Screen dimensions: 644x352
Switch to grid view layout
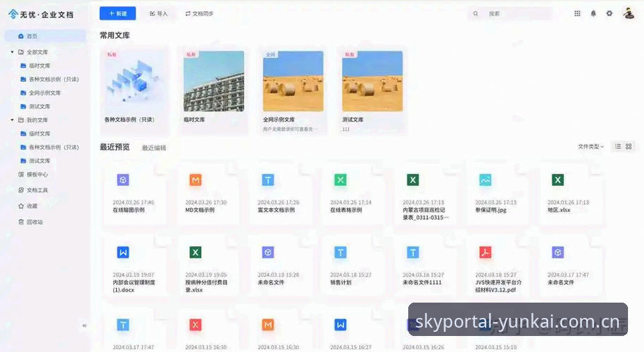coord(629,146)
